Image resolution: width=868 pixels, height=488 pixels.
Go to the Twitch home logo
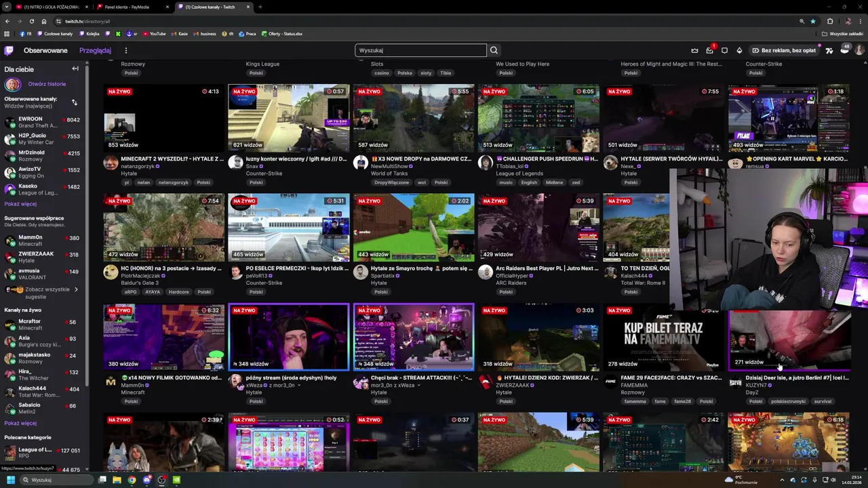point(9,50)
